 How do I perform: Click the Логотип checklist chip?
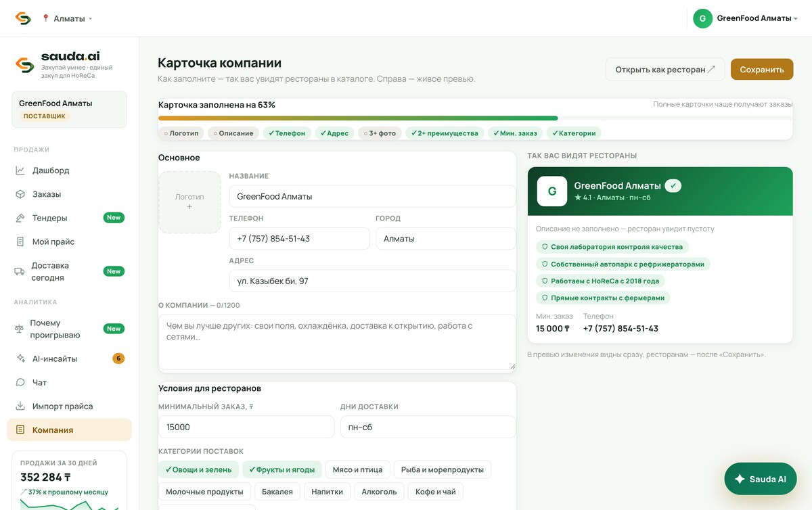pyautogui.click(x=181, y=133)
